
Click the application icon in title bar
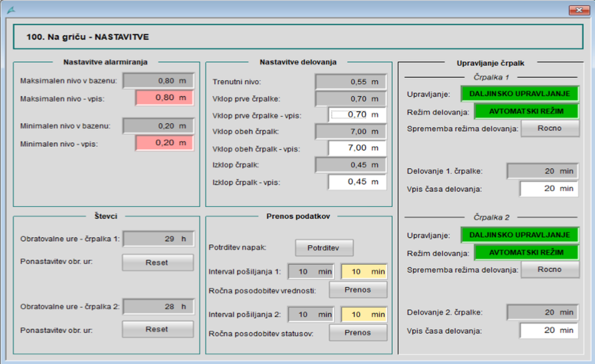click(10, 10)
